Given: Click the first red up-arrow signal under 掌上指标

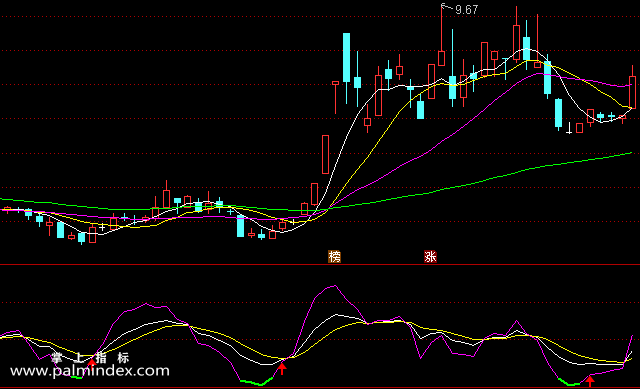Looking at the screenshot, I should tap(92, 362).
